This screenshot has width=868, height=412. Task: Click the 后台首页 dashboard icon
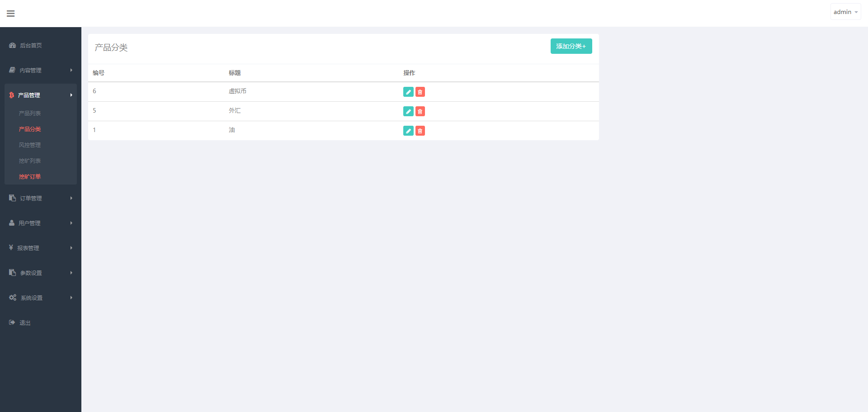click(x=12, y=45)
